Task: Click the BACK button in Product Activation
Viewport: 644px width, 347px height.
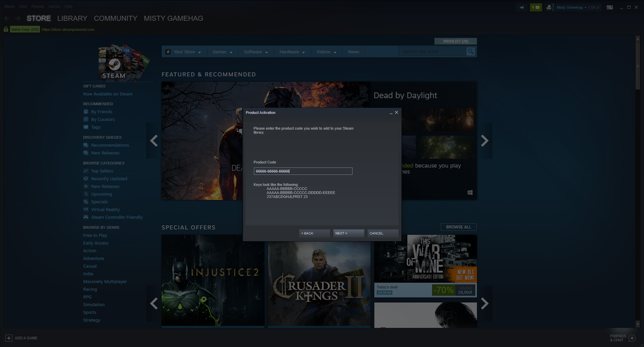Action: (314, 233)
